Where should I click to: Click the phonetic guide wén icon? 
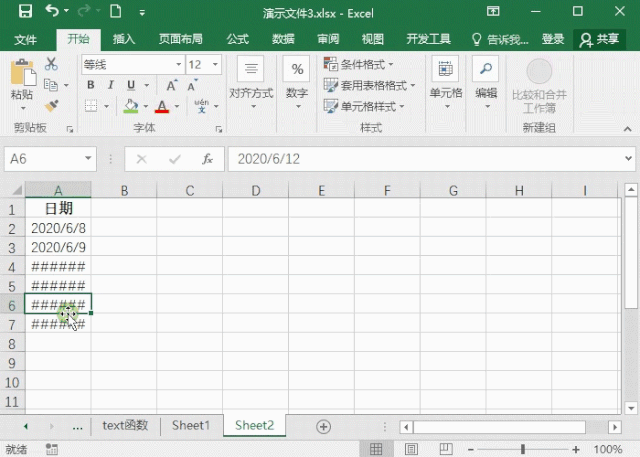pyautogui.click(x=202, y=106)
